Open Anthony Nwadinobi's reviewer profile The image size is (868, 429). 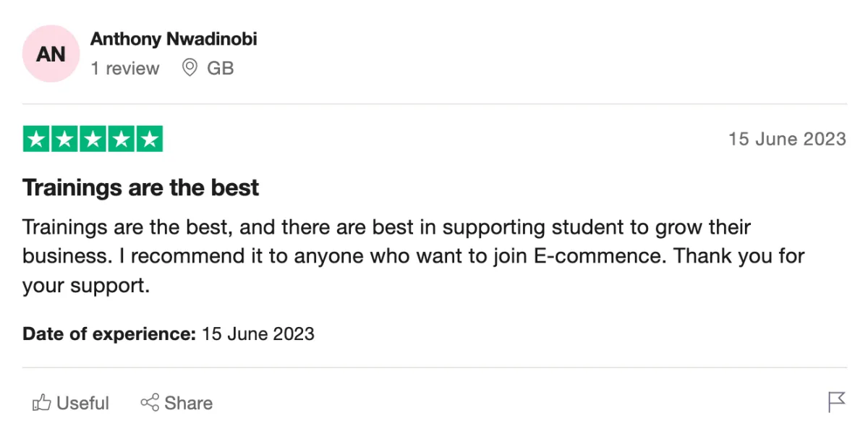point(174,39)
